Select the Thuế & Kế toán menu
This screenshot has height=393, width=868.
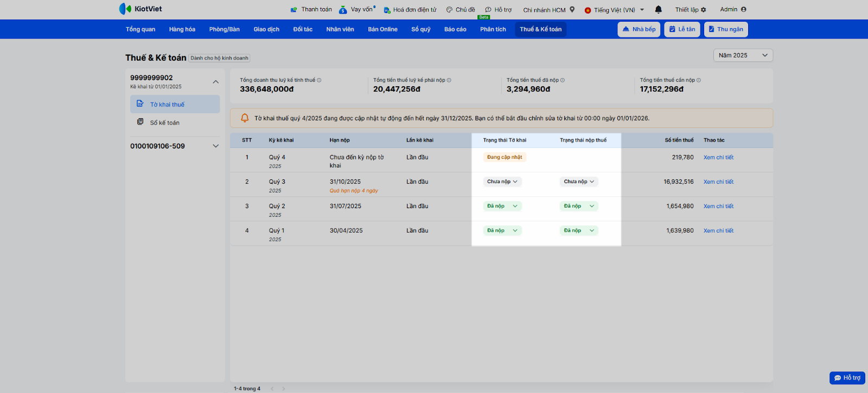[541, 29]
